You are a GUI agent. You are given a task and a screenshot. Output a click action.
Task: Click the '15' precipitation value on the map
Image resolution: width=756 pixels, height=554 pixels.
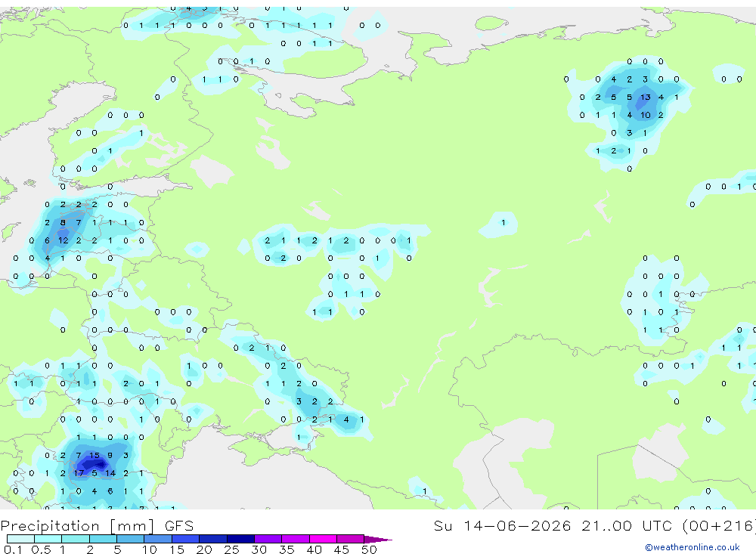click(94, 455)
